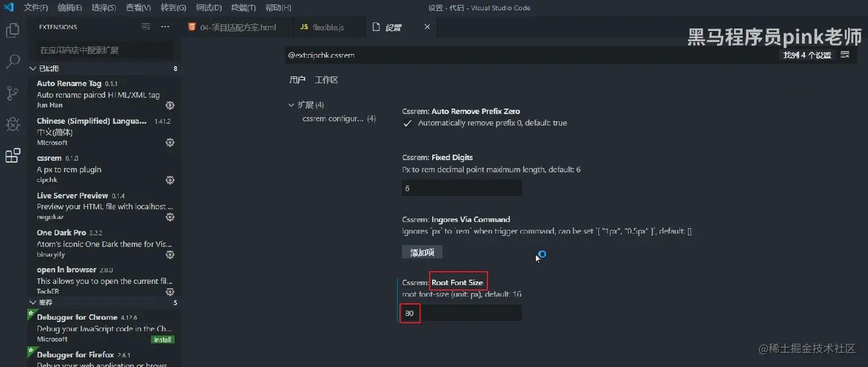
Task: Open manage gear for Auto Rename Tag
Action: [170, 105]
